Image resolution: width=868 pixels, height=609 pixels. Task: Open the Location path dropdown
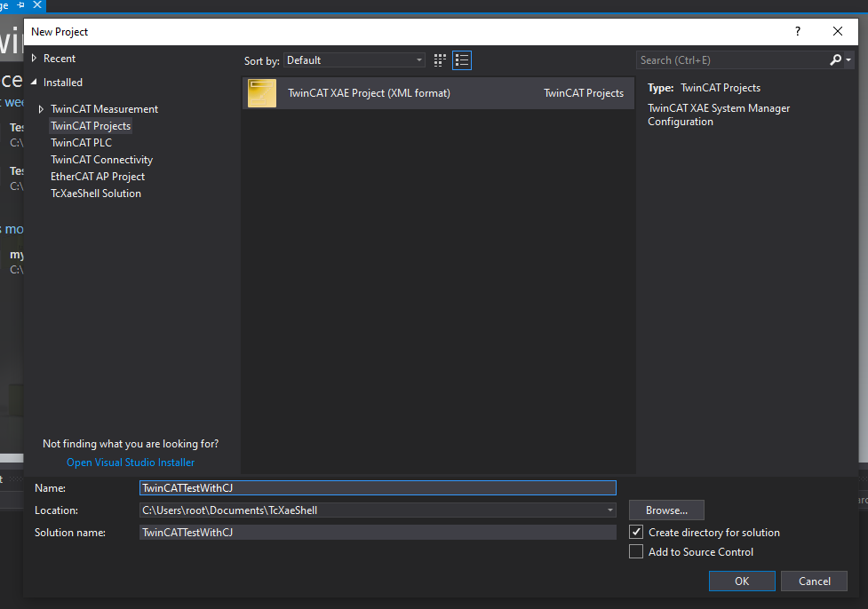tap(610, 510)
